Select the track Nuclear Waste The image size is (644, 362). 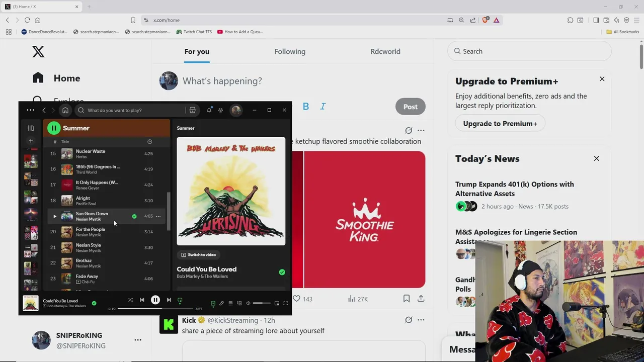pos(91,151)
